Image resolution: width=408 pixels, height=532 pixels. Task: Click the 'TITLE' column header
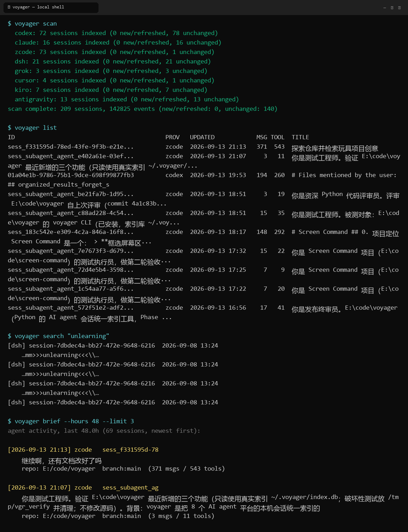click(x=300, y=137)
